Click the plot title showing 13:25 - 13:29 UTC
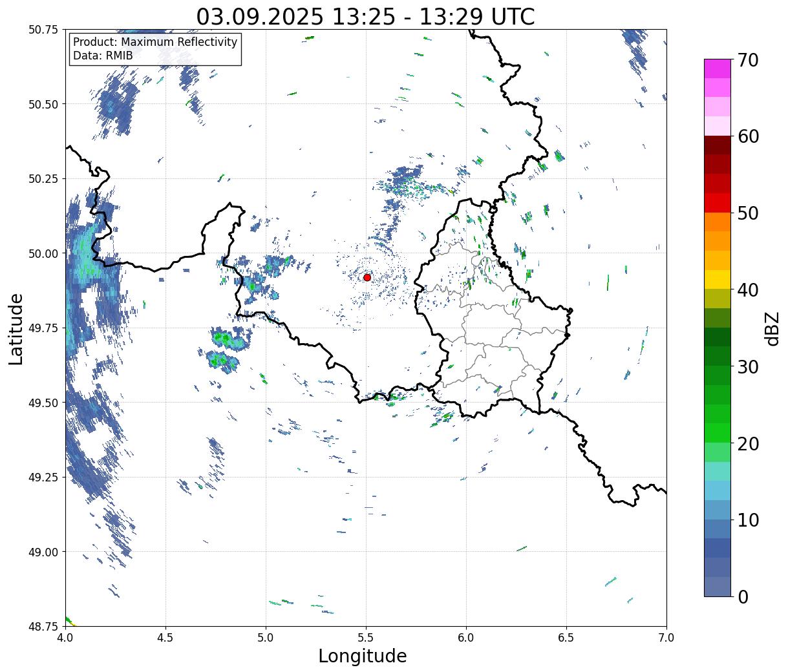788x672 pixels. click(366, 16)
